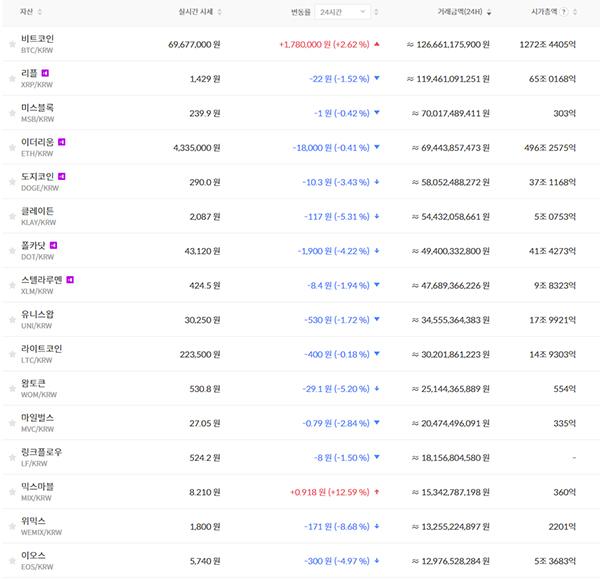Click the red up arrow on 비트코인 change
This screenshot has width=600, height=579.
coord(375,45)
